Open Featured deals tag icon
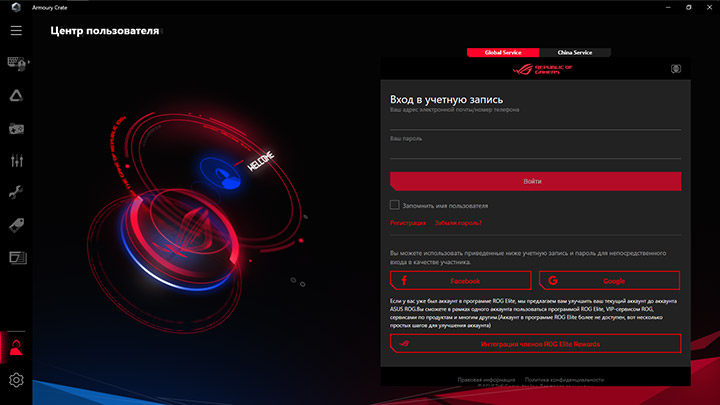Image resolution: width=720 pixels, height=405 pixels. pos(17,225)
